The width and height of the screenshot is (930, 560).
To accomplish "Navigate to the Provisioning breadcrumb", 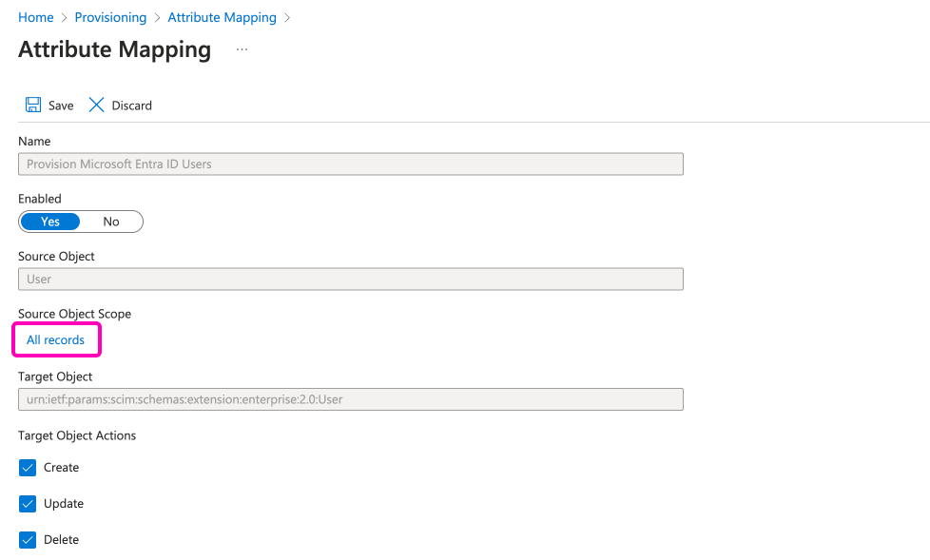I will click(x=110, y=17).
